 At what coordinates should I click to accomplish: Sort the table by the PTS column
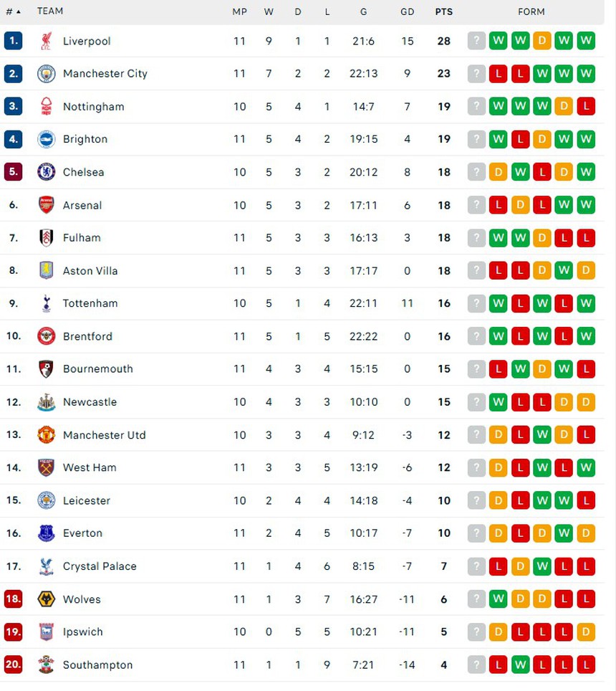[x=444, y=11]
